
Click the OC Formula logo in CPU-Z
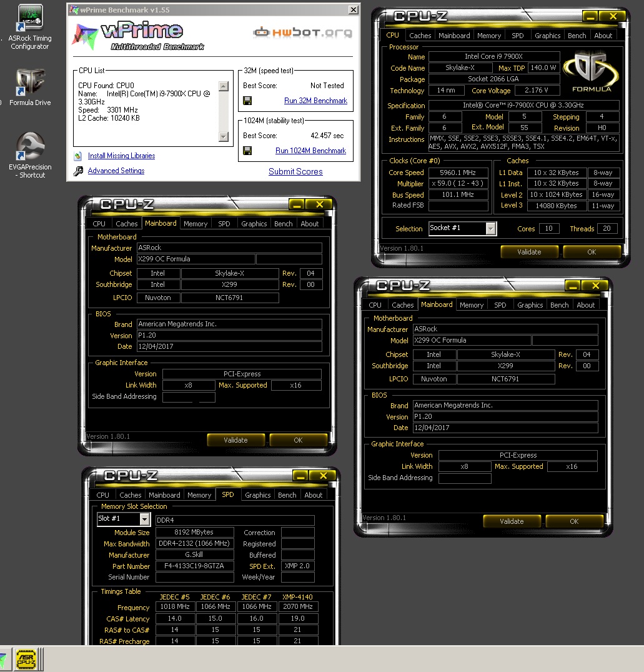pos(591,71)
